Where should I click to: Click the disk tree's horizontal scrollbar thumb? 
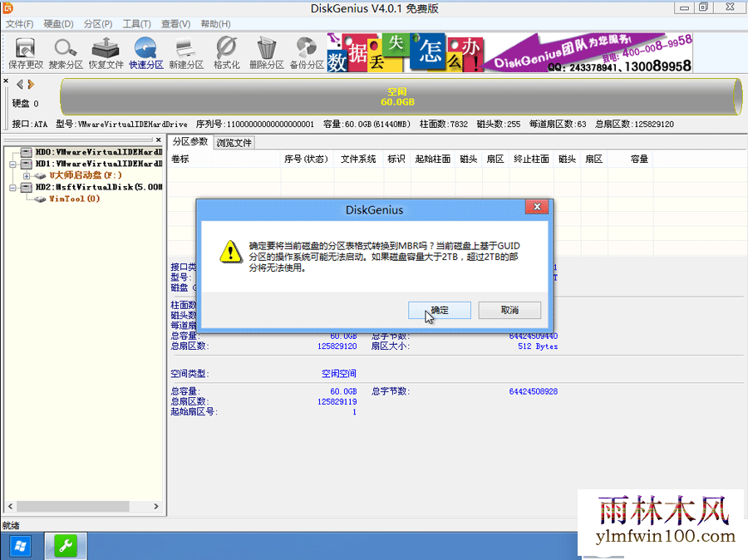[x=72, y=506]
